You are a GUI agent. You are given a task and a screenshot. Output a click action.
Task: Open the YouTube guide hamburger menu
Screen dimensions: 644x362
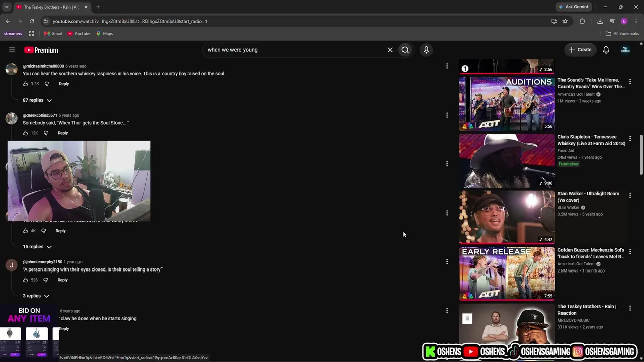(12, 50)
